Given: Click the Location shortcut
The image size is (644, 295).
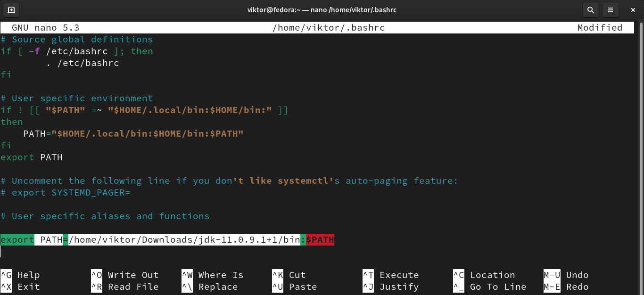Looking at the screenshot, I should tap(492, 275).
